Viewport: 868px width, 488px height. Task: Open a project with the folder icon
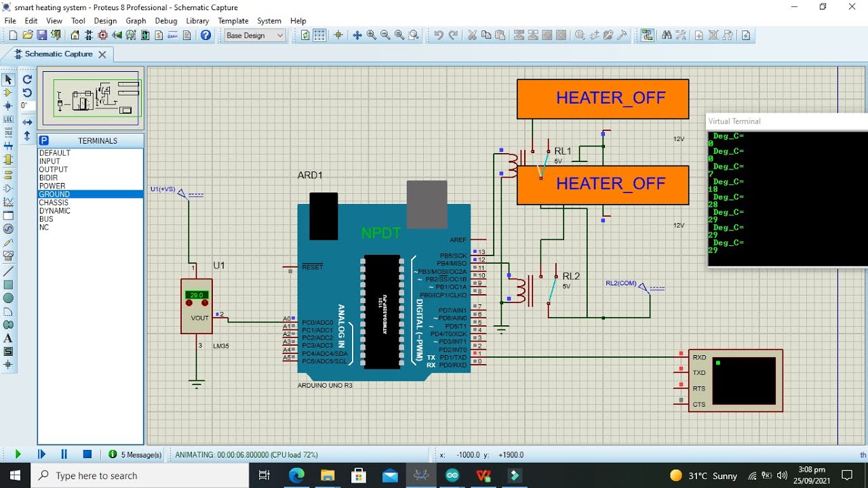click(28, 35)
